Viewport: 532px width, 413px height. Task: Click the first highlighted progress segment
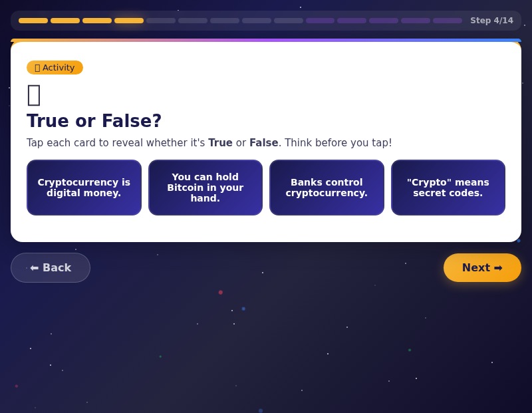[33, 21]
